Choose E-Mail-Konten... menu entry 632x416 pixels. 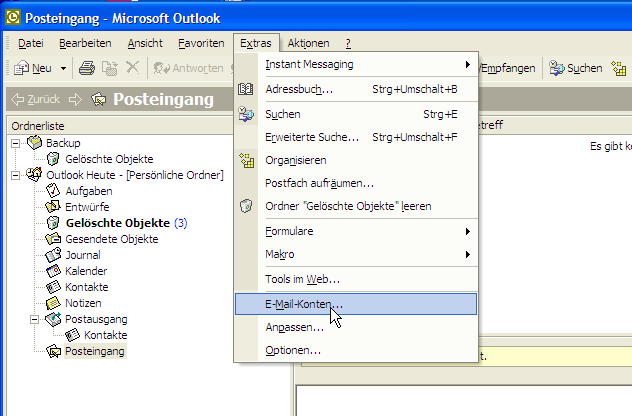click(356, 304)
